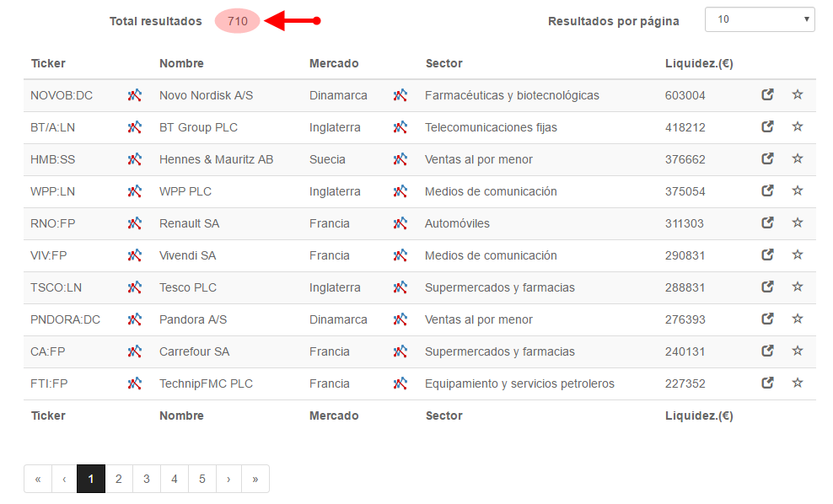Click chart icon next to WPP:LN ticker
Image resolution: width=833 pixels, height=504 pixels.
pyautogui.click(x=134, y=190)
